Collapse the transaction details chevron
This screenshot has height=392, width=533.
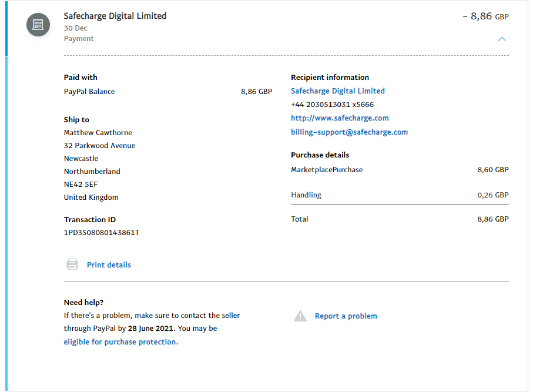click(501, 39)
